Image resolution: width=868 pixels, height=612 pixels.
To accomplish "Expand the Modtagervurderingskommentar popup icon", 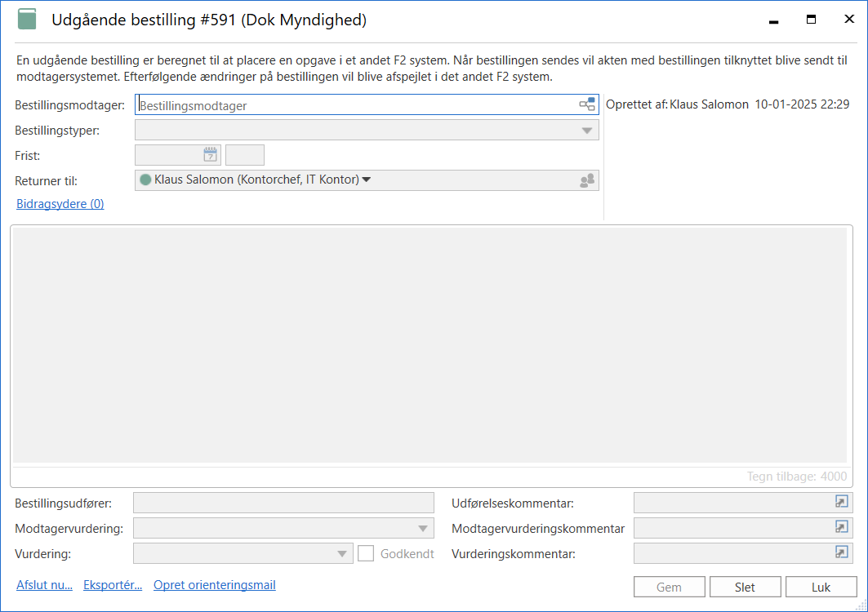I will (x=841, y=528).
